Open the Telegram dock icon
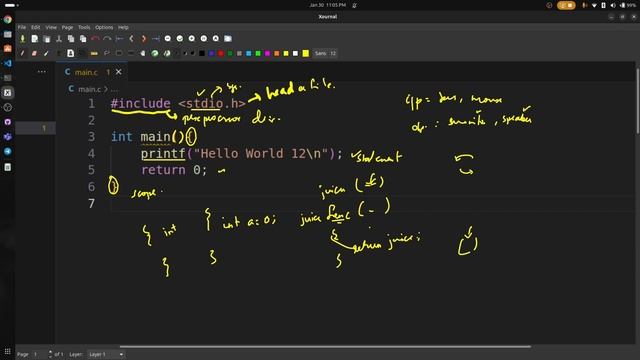This screenshot has height=360, width=640. pyautogui.click(x=8, y=151)
